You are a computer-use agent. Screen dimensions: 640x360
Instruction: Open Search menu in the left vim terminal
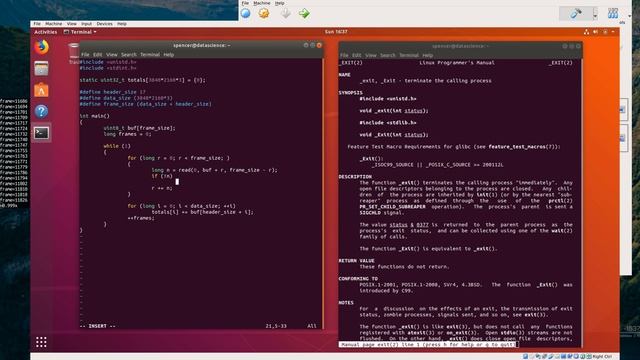(x=129, y=55)
